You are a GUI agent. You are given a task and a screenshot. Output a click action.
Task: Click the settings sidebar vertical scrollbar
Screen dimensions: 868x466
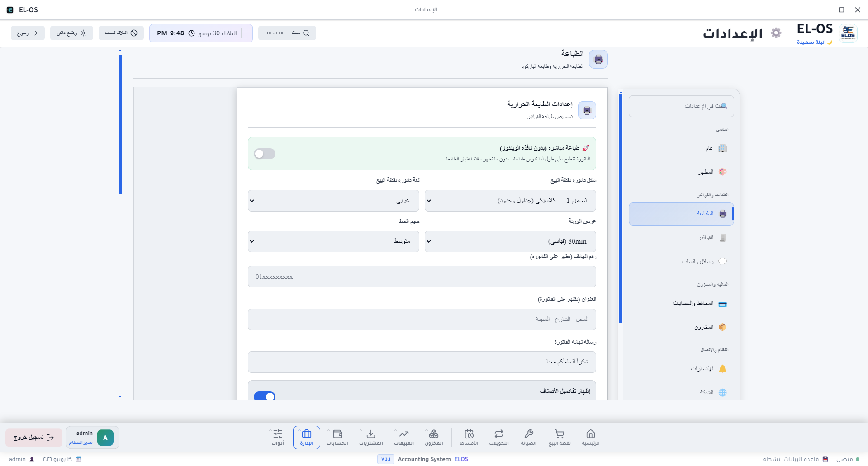coord(621,208)
